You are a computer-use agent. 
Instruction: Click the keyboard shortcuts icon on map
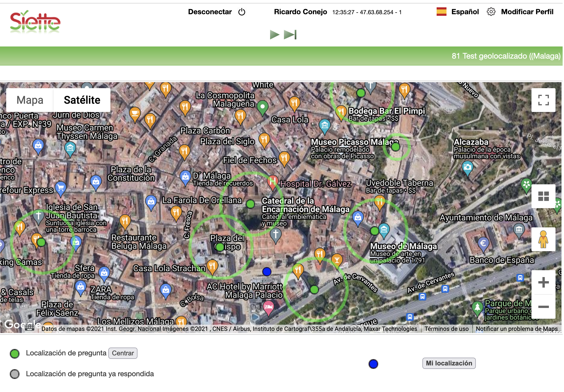[x=30, y=328]
